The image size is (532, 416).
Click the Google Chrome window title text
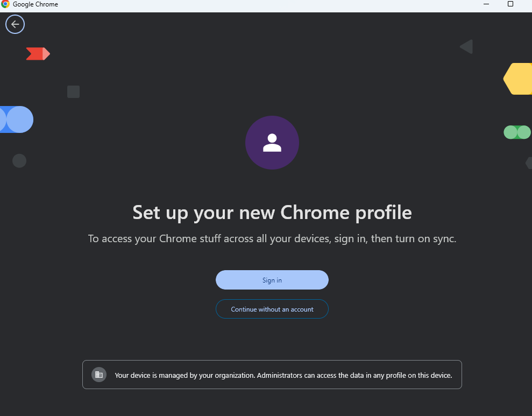click(x=36, y=4)
